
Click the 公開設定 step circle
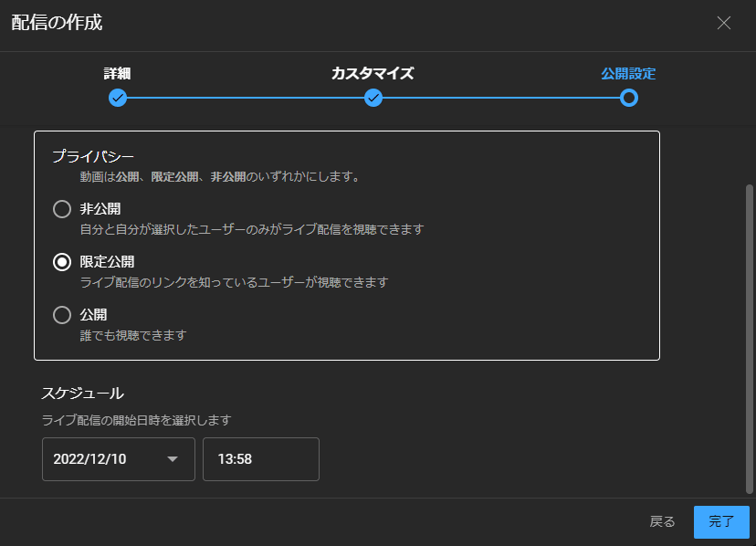(x=629, y=98)
